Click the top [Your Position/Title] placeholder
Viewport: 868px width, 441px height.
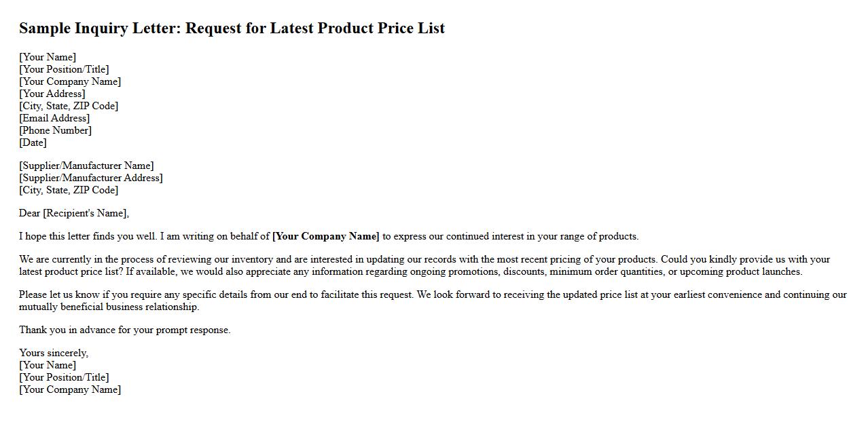tap(64, 69)
